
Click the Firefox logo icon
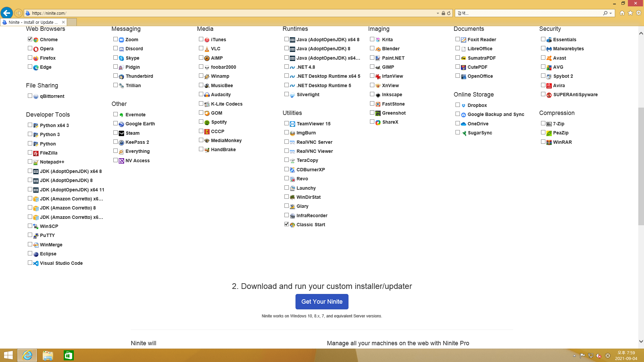36,58
